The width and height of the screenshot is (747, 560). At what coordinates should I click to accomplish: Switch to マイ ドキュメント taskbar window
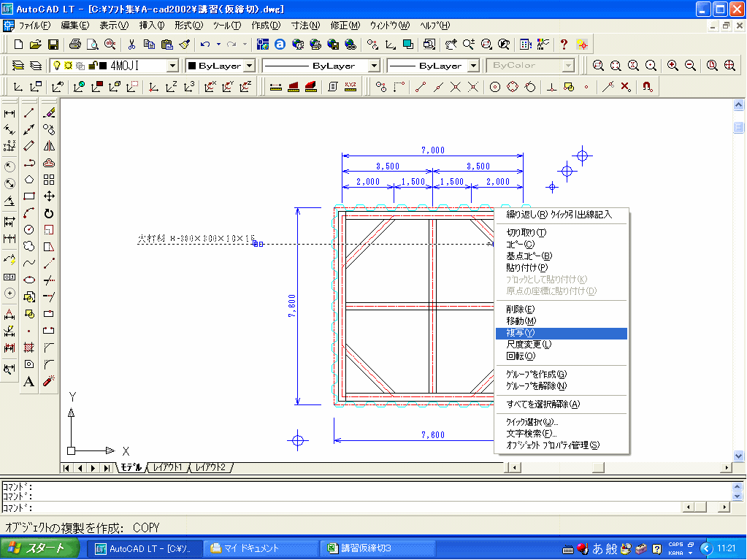pyautogui.click(x=261, y=548)
